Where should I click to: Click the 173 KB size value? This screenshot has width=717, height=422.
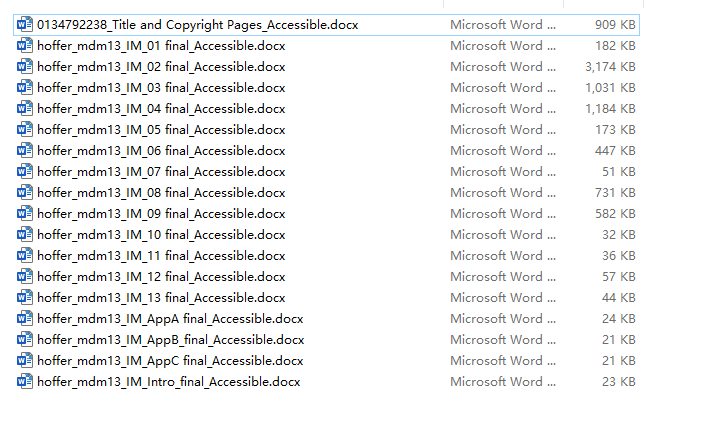[615, 130]
